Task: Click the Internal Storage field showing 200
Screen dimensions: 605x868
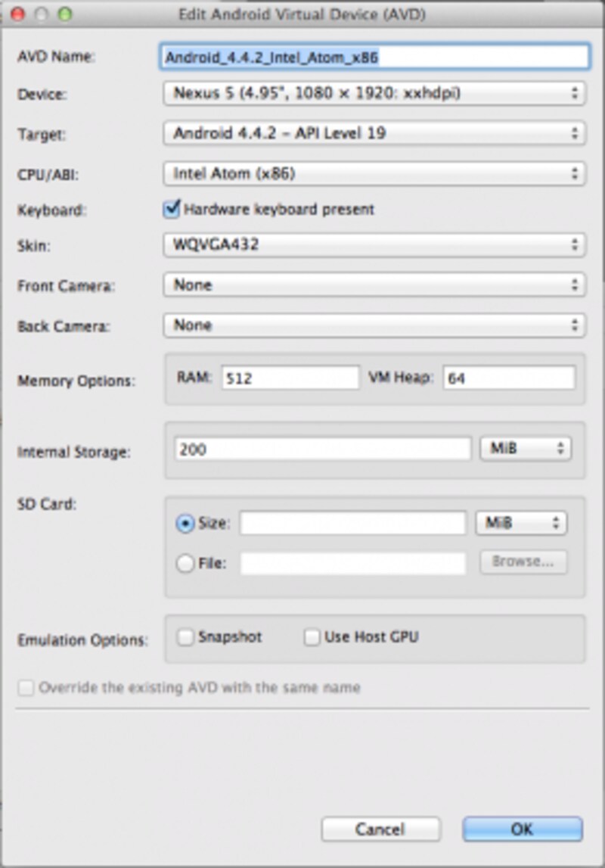Action: pyautogui.click(x=322, y=449)
